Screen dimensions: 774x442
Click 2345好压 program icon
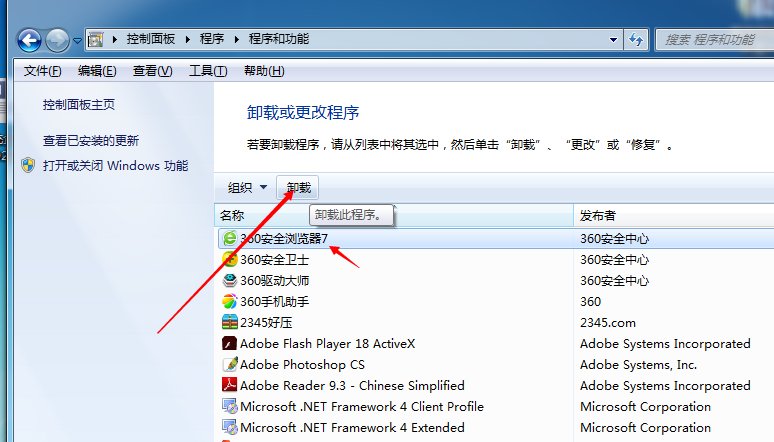coord(230,322)
